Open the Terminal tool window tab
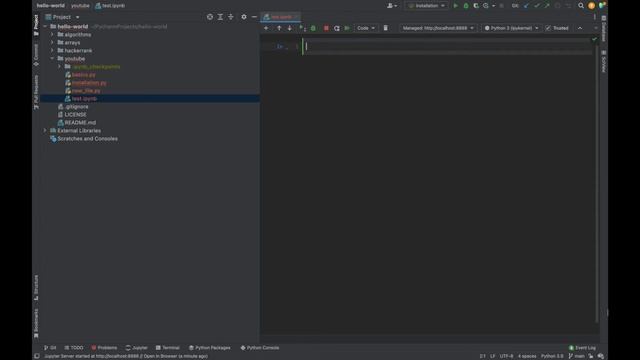This screenshot has height=360, width=640. (167, 348)
